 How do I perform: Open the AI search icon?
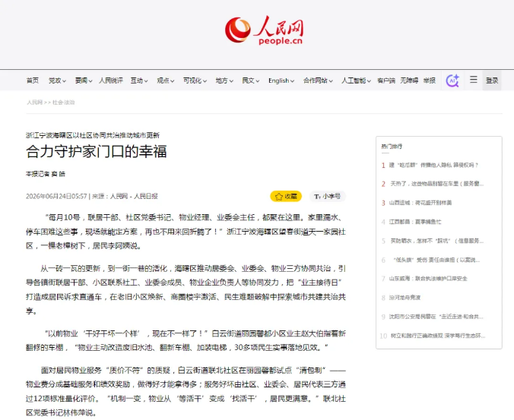pyautogui.click(x=452, y=81)
